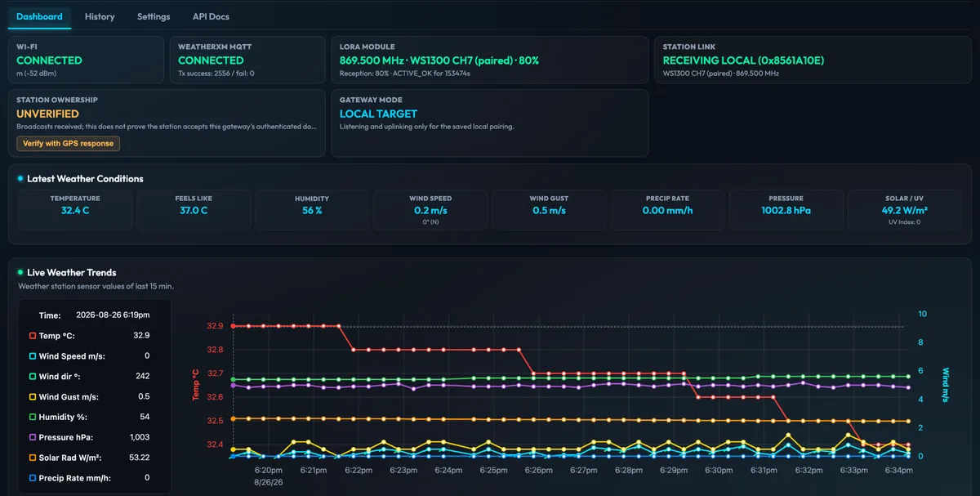Click the UNVERIFIED station ownership status

tap(47, 114)
